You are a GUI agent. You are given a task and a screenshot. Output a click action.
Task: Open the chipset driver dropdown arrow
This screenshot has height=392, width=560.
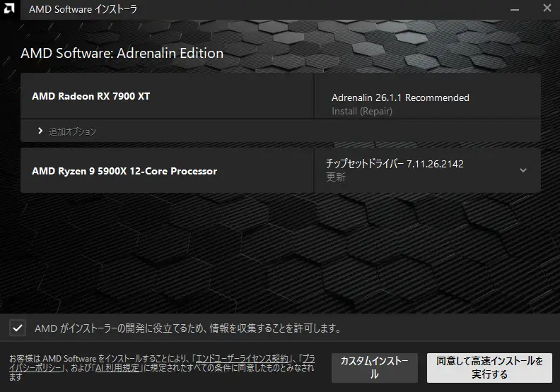tap(523, 170)
